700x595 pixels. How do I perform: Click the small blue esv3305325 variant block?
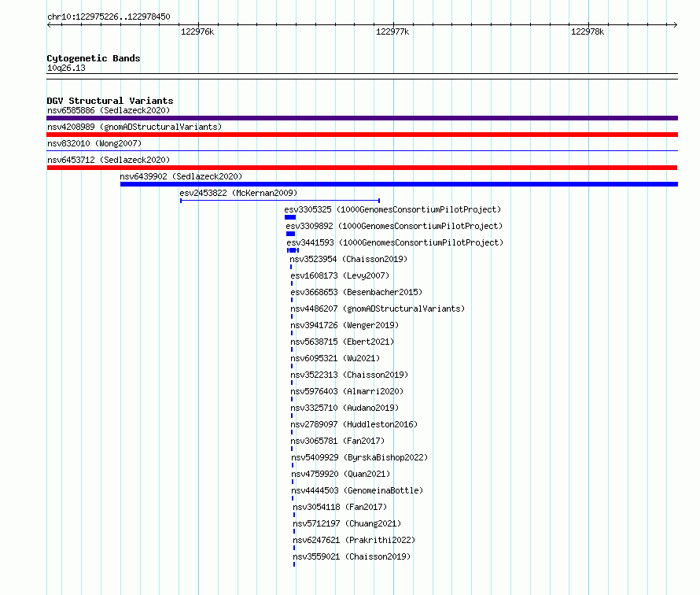click(x=290, y=217)
